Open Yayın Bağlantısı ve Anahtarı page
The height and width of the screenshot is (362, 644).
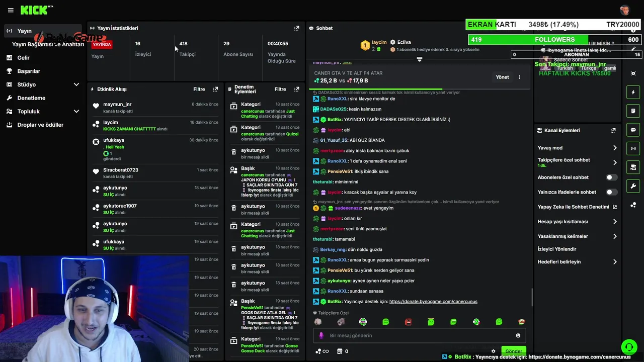[48, 44]
